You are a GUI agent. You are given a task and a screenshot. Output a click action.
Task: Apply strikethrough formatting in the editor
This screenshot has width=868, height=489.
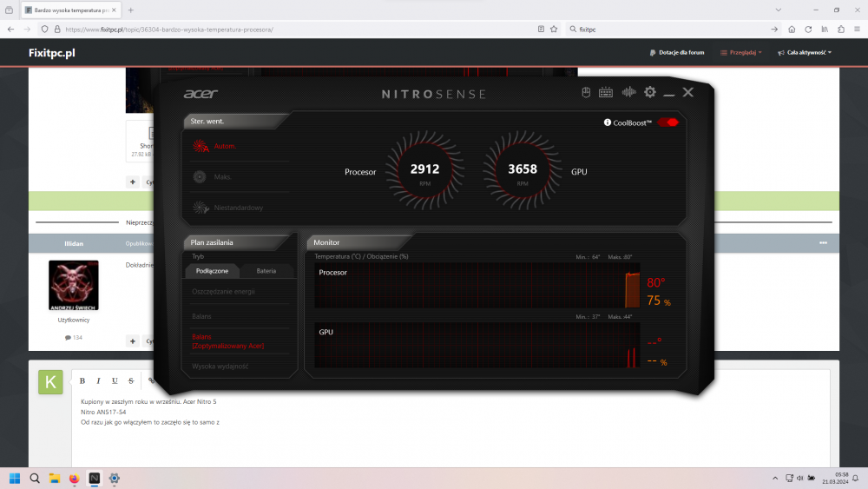click(131, 380)
